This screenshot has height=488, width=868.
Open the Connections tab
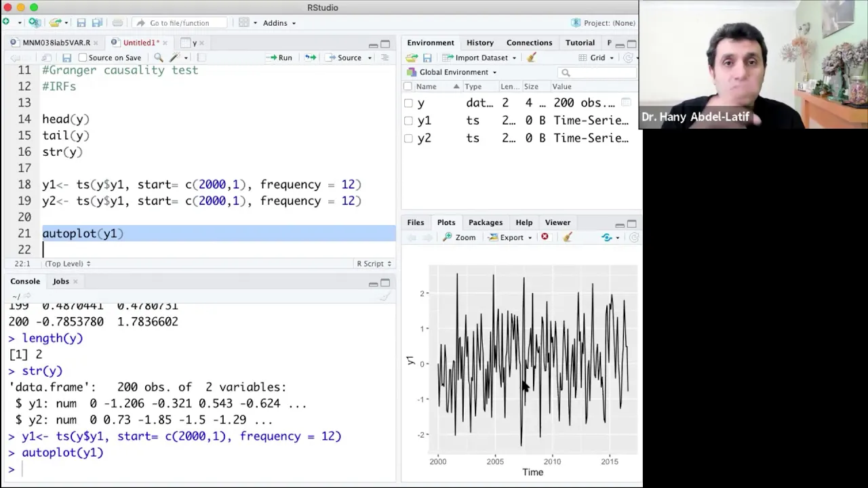pyautogui.click(x=529, y=43)
